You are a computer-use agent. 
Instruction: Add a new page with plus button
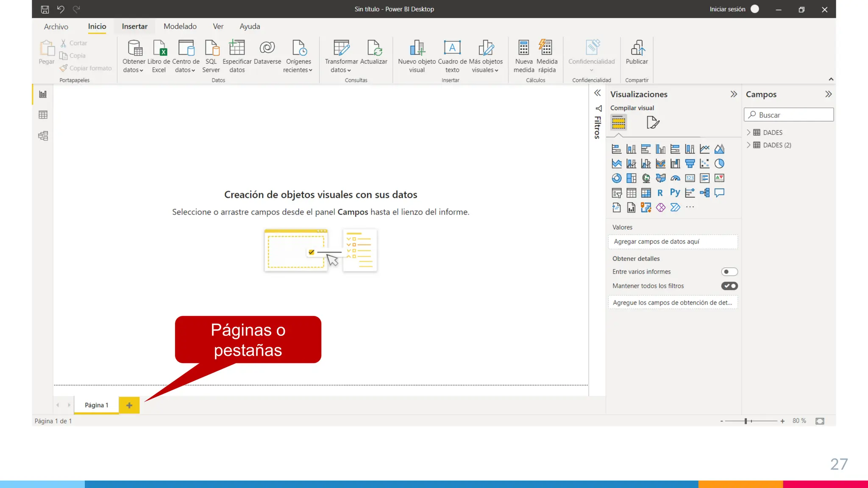pyautogui.click(x=129, y=405)
